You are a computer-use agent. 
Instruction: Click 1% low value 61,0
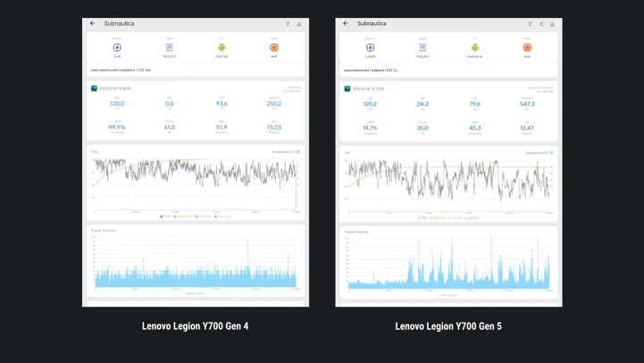coord(169,128)
